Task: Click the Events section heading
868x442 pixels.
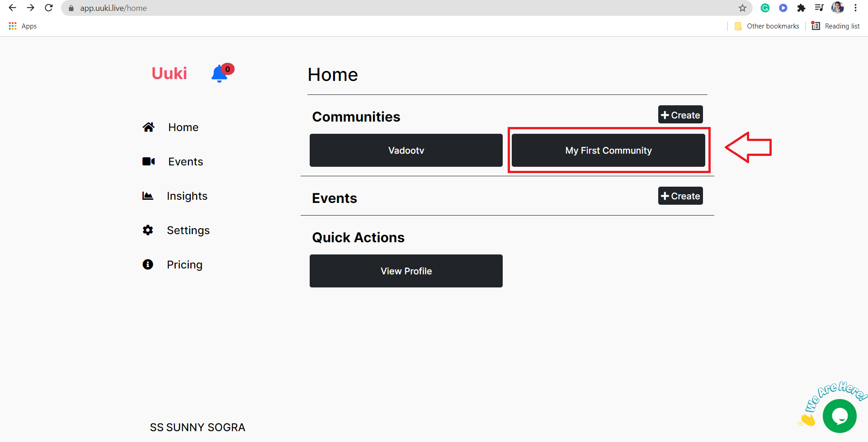Action: pos(335,198)
